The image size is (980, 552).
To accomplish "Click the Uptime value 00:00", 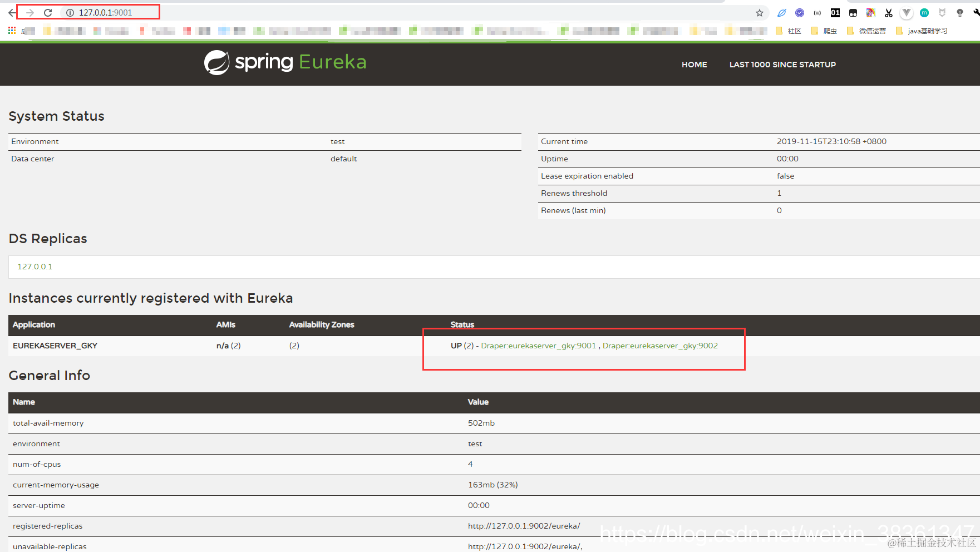I will click(x=787, y=159).
